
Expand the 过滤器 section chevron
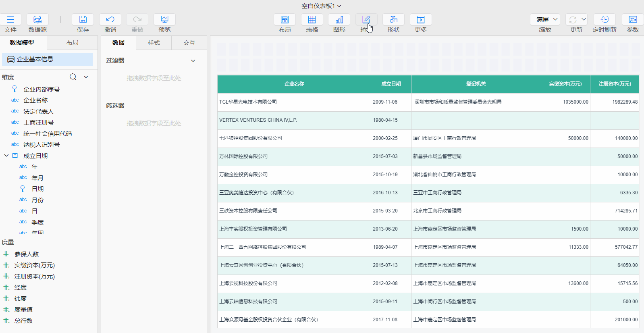[x=193, y=61]
